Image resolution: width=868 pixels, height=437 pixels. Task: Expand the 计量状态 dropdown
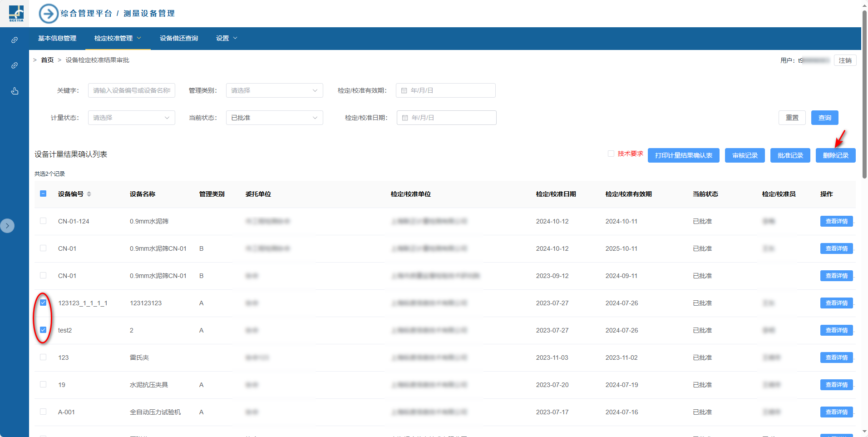[x=131, y=118]
